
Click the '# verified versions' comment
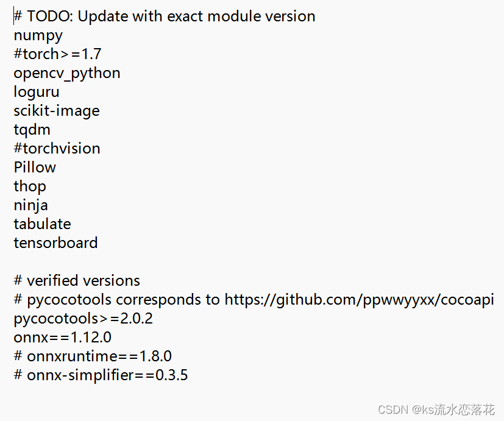(x=77, y=280)
